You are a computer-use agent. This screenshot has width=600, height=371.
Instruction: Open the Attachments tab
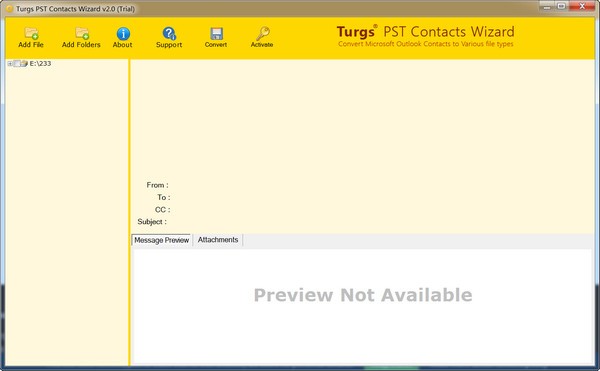[x=218, y=240]
